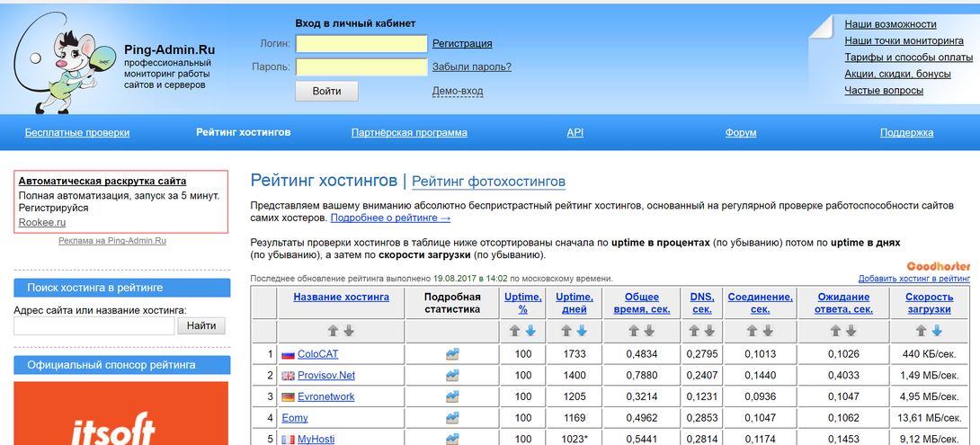Image resolution: width=980 pixels, height=445 pixels.
Task: Click Добавить хостинг в рейтинг link
Action: tap(913, 279)
